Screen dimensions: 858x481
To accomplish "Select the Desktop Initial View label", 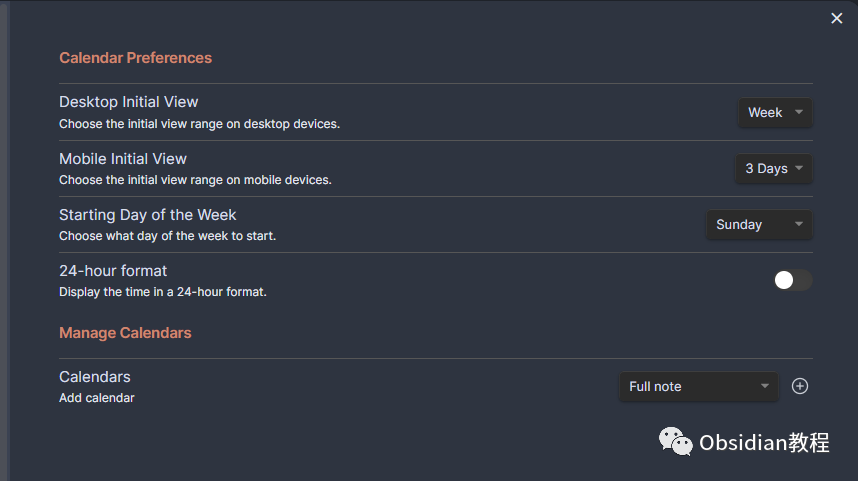I will click(129, 102).
